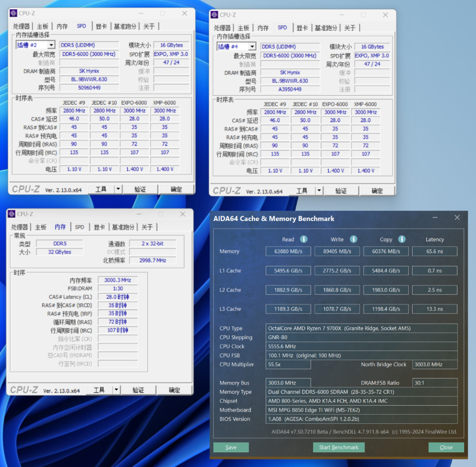Click SK Hynix field in slot #2 window

coord(89,71)
